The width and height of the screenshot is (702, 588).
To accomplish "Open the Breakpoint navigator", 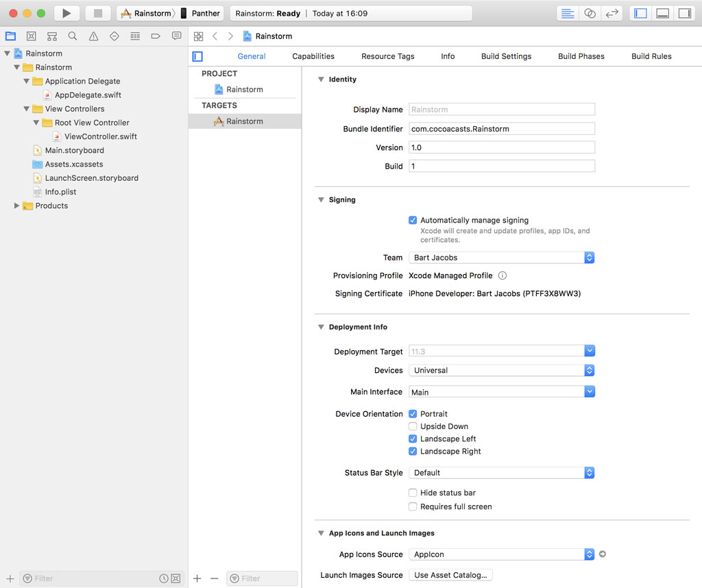I will [x=156, y=36].
